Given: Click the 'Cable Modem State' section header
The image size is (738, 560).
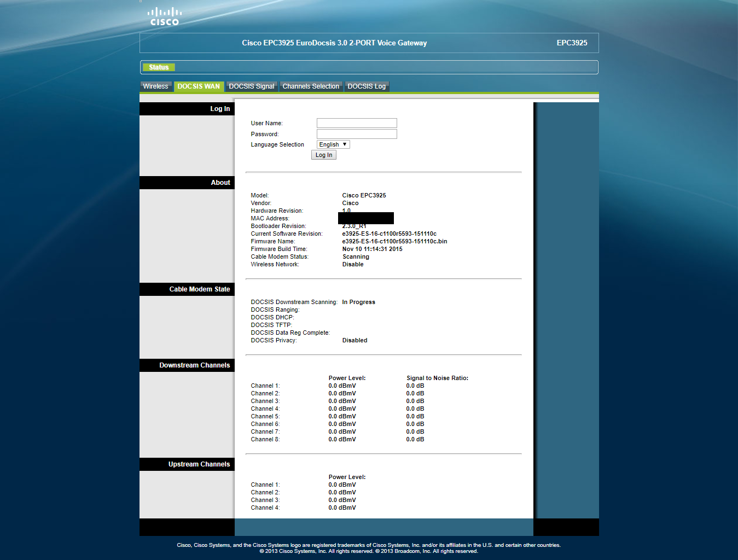Looking at the screenshot, I should 187,289.
